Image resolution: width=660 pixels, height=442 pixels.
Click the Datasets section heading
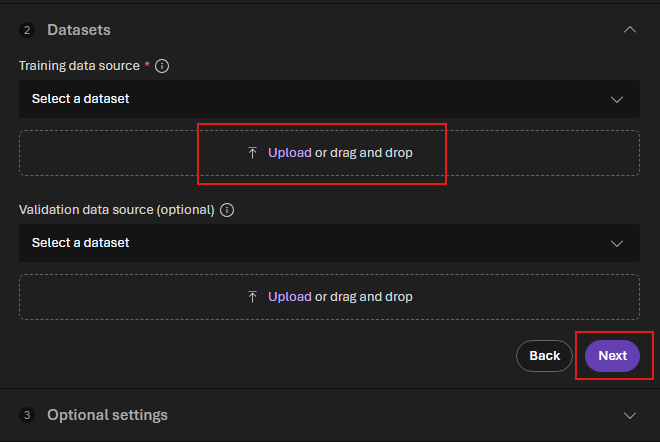click(x=79, y=30)
